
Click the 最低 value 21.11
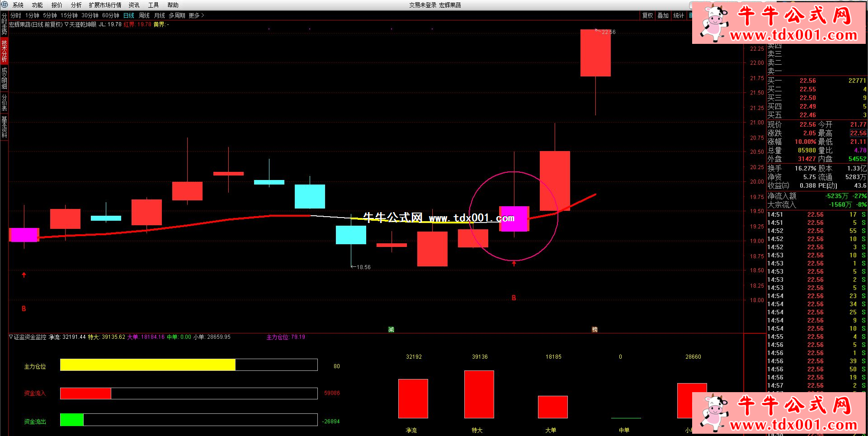[858, 142]
